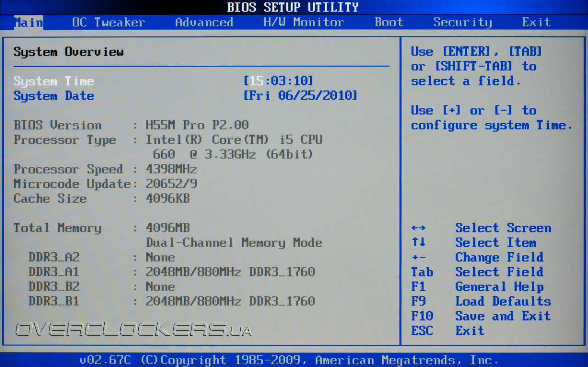This screenshot has height=367, width=588.
Task: Click the plus-minus symbol beside Change Field
Action: (x=418, y=258)
